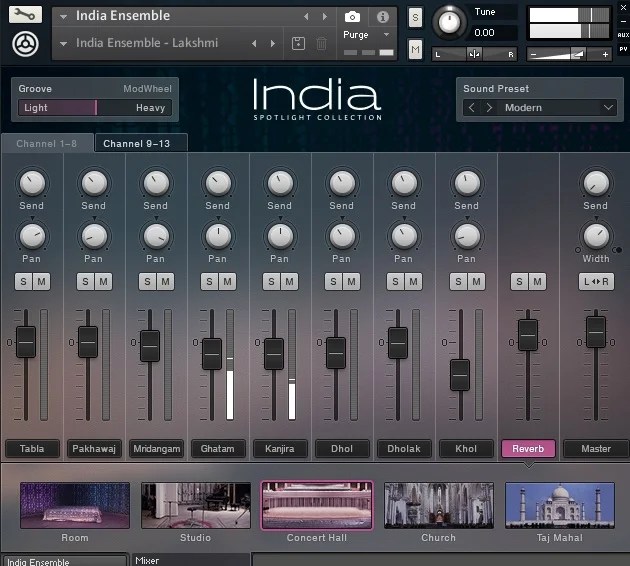The image size is (630, 566).
Task: Click the AUX button in the header
Action: [x=623, y=35]
